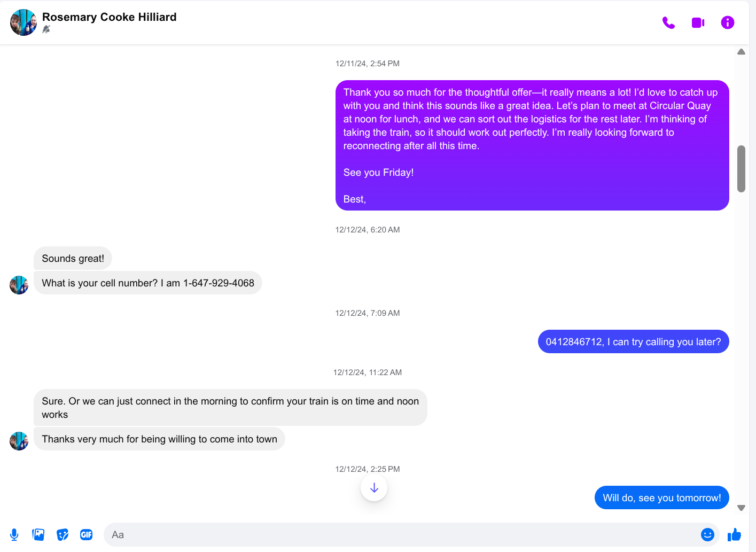Attach a photo or file
The height and width of the screenshot is (552, 756).
tap(38, 534)
